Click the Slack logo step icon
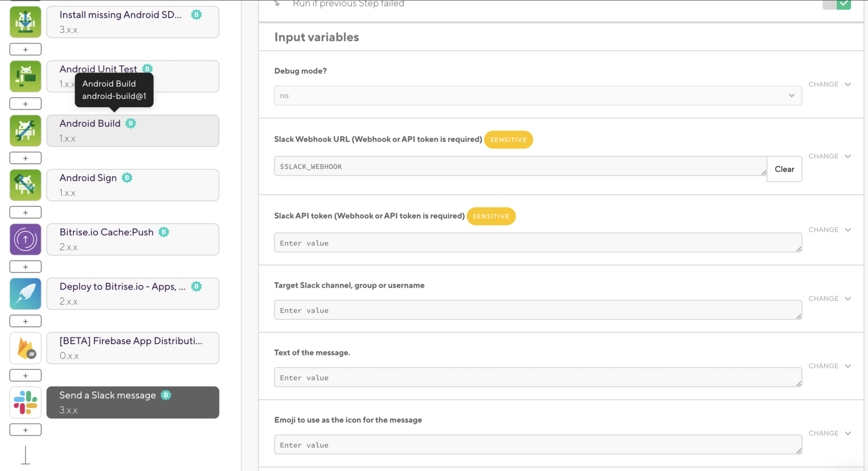Image resolution: width=868 pixels, height=471 pixels. [25, 403]
